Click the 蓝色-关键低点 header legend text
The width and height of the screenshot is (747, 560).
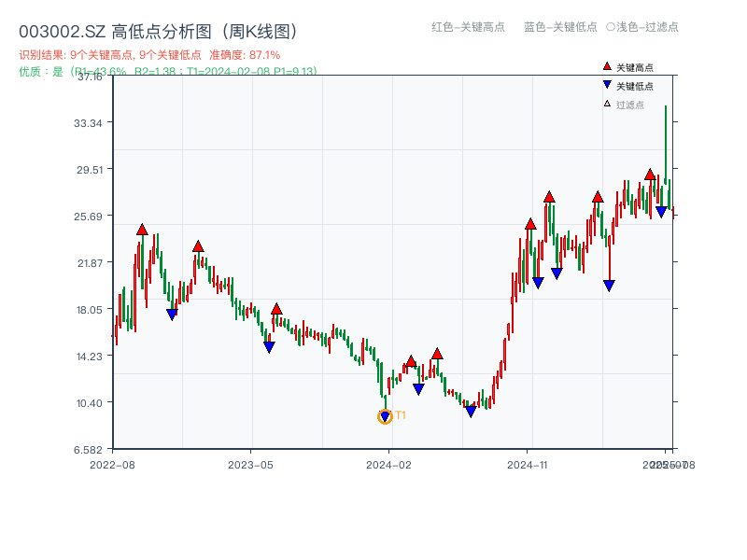(560, 27)
